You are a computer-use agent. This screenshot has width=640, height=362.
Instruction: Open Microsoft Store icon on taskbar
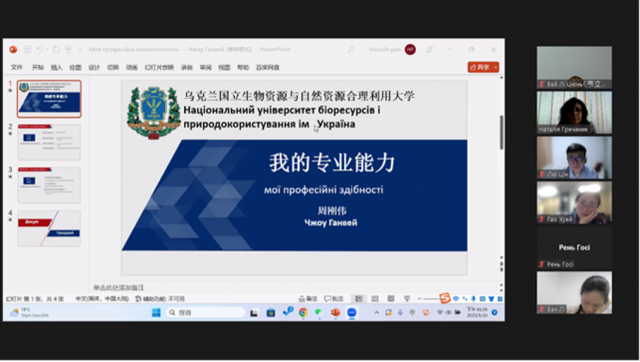(271, 313)
